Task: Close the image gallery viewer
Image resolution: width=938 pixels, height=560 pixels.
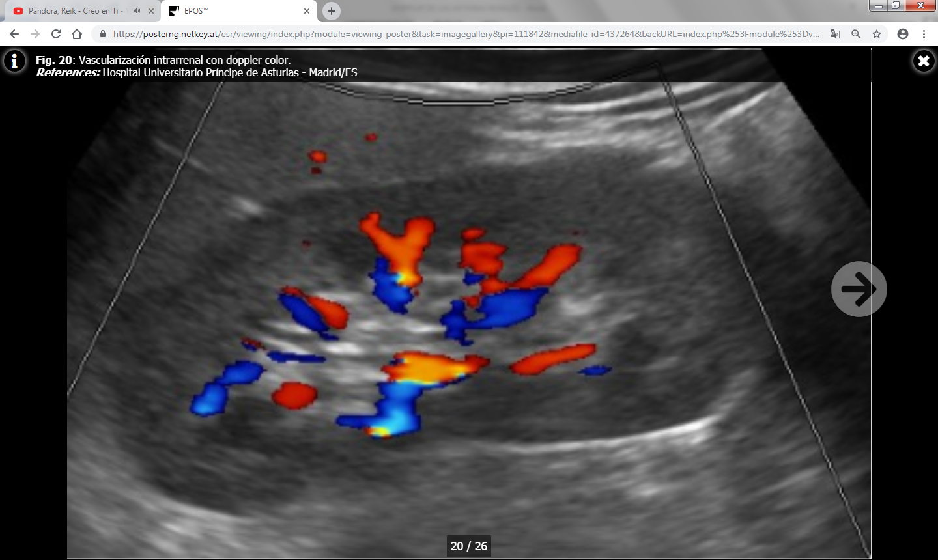Action: click(x=923, y=61)
